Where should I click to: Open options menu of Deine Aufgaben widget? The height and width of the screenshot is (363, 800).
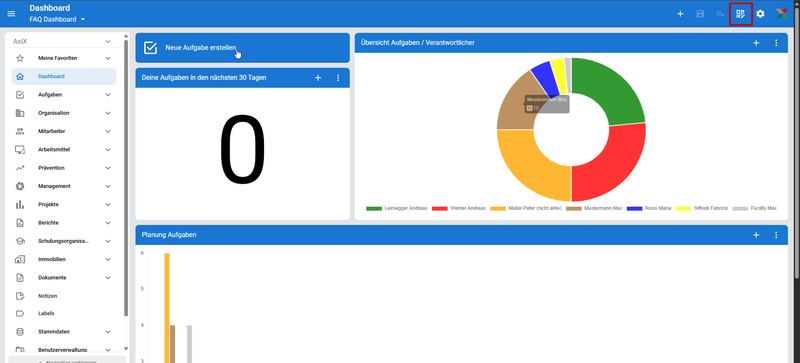coord(338,78)
